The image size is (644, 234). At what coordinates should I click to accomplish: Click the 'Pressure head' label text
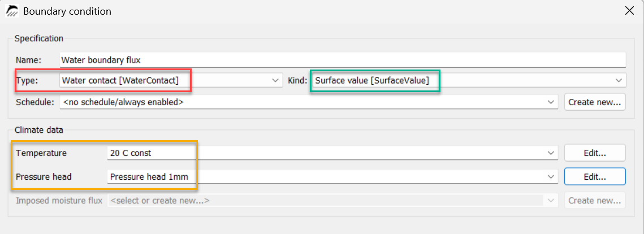(44, 177)
